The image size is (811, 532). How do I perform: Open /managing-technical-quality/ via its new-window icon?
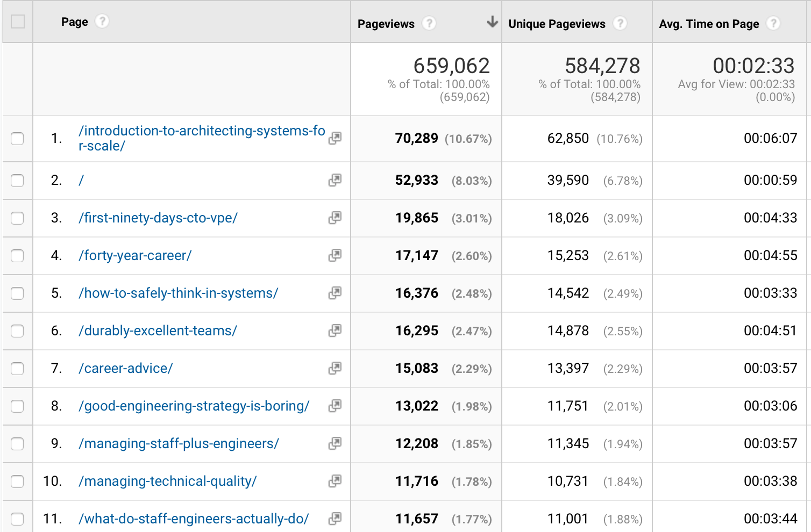(x=335, y=481)
